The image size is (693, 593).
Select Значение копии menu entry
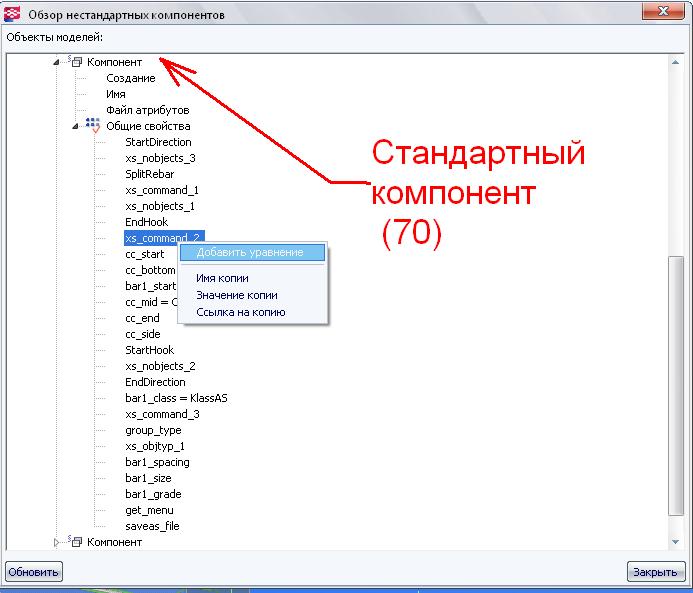[x=236, y=295]
